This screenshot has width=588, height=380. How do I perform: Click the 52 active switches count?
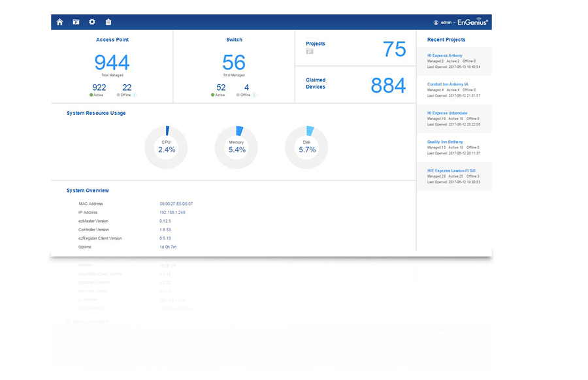(221, 87)
